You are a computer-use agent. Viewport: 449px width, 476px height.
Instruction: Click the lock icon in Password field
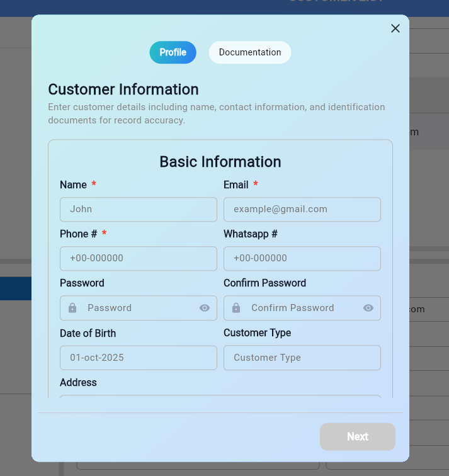pos(72,308)
